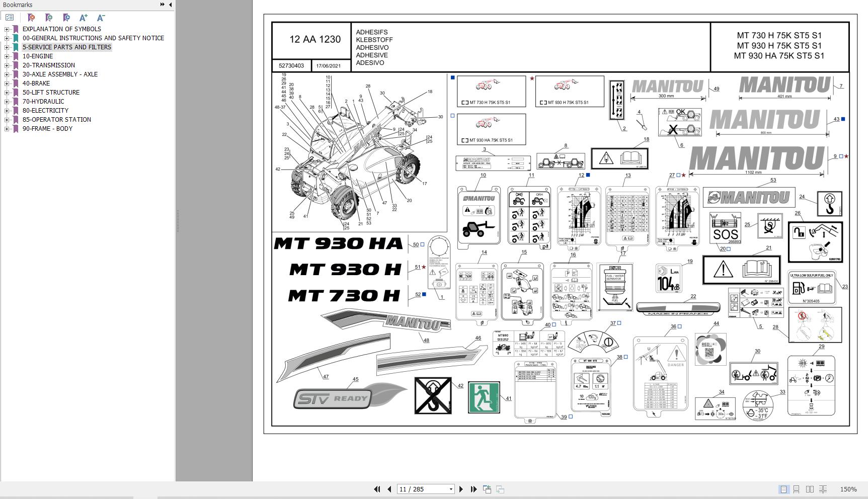Jump to the first page
This screenshot has width=868, height=499.
(377, 489)
